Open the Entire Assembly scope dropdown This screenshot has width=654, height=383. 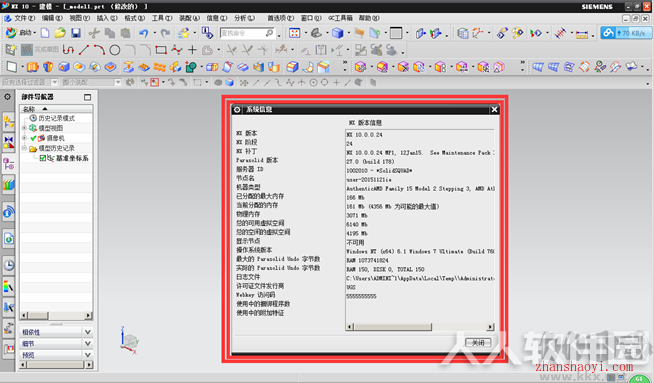[x=118, y=82]
